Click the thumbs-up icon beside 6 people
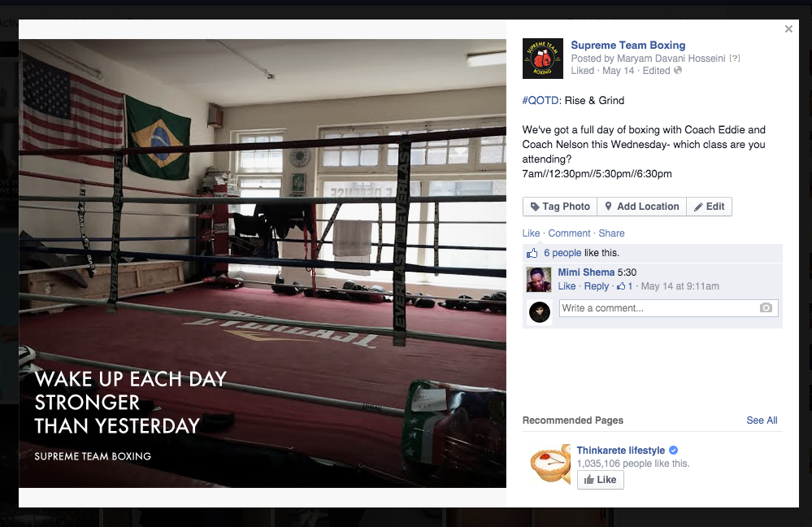 pos(532,253)
